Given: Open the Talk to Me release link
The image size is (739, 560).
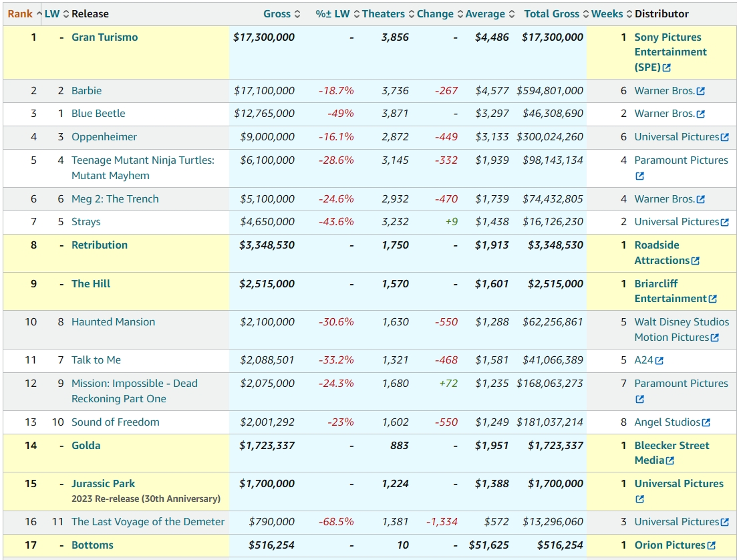Looking at the screenshot, I should coord(96,360).
